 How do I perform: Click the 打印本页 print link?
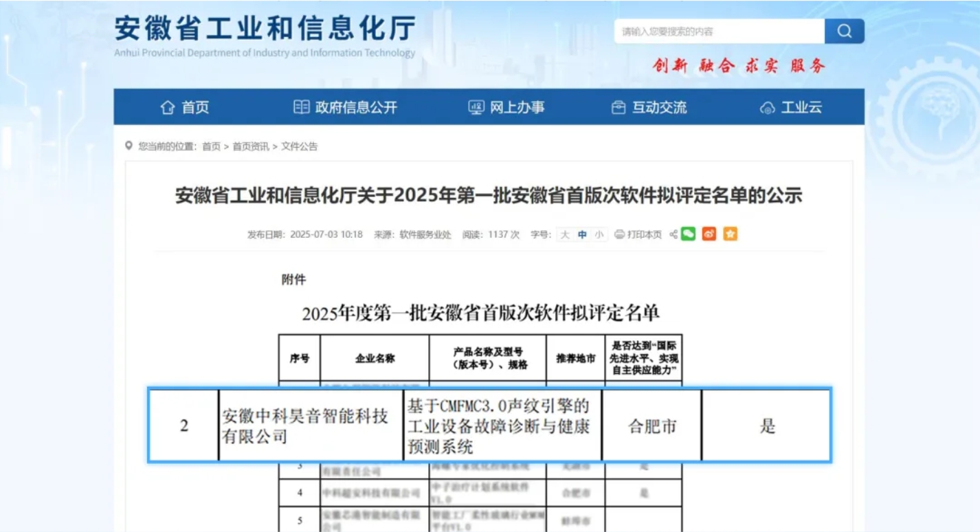pyautogui.click(x=638, y=234)
